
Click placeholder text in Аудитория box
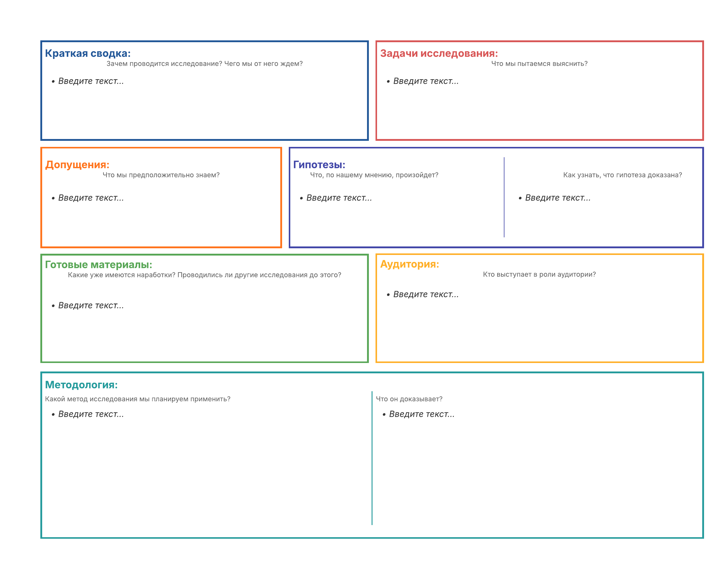pyautogui.click(x=426, y=294)
